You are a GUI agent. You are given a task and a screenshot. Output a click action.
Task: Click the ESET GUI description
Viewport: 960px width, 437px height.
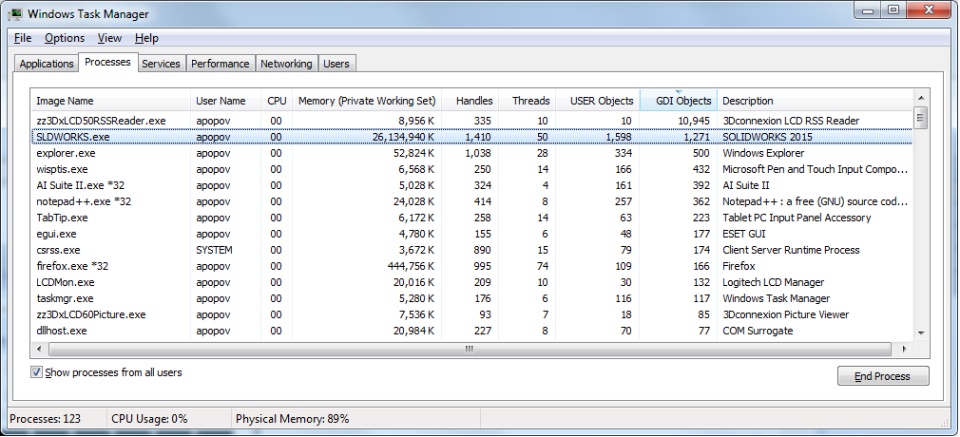pos(744,234)
